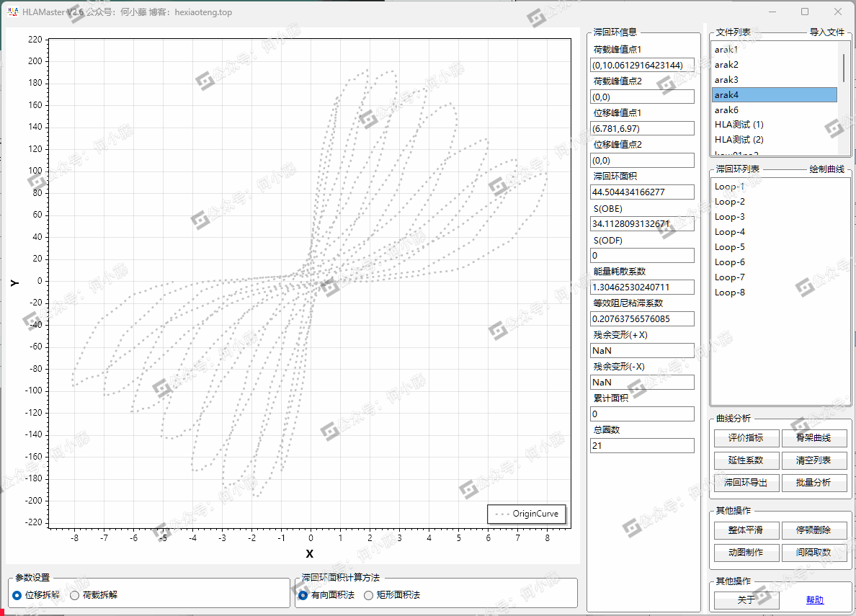
Task: Click the file list scrollbar
Action: point(844,68)
